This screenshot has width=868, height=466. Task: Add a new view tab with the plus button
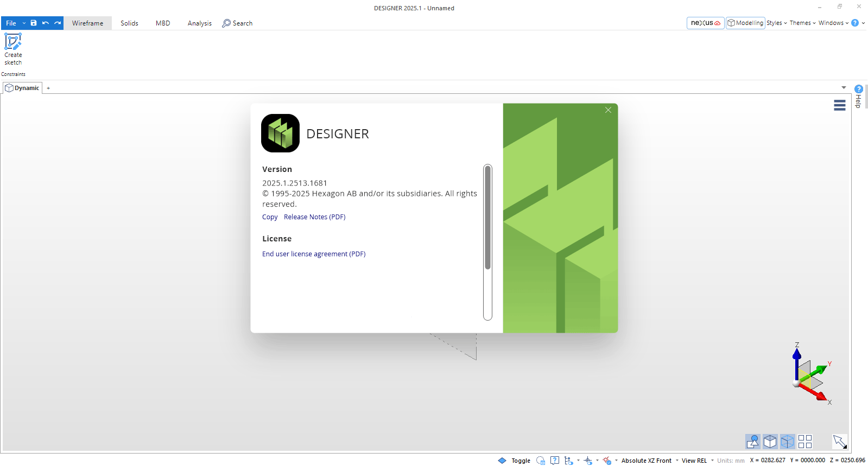click(x=48, y=88)
